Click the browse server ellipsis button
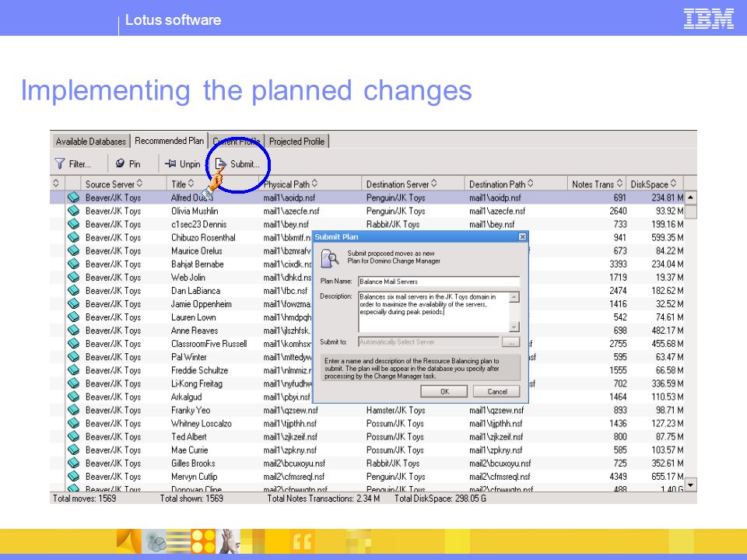Image resolution: width=747 pixels, height=560 pixels. 510,342
